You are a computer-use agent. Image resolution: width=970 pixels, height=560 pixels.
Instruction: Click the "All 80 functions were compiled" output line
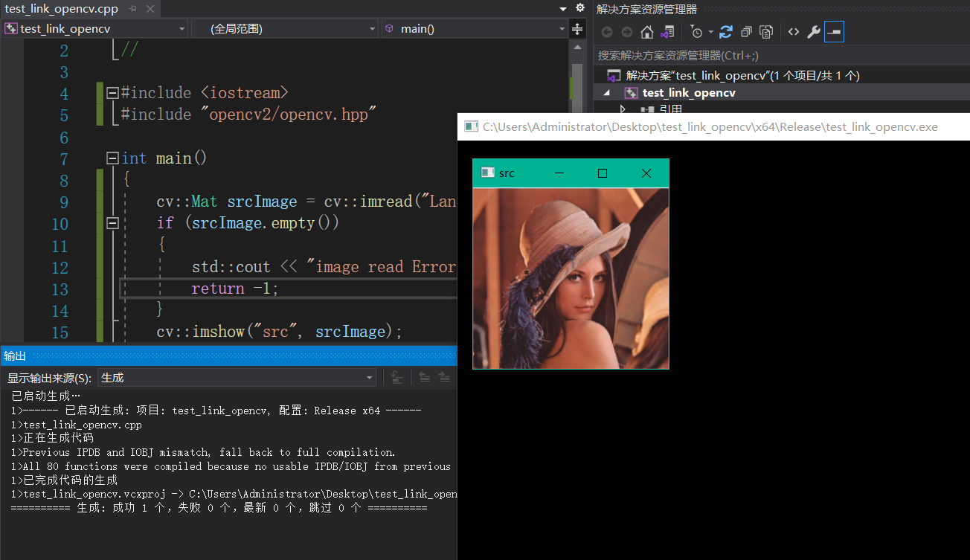point(231,466)
